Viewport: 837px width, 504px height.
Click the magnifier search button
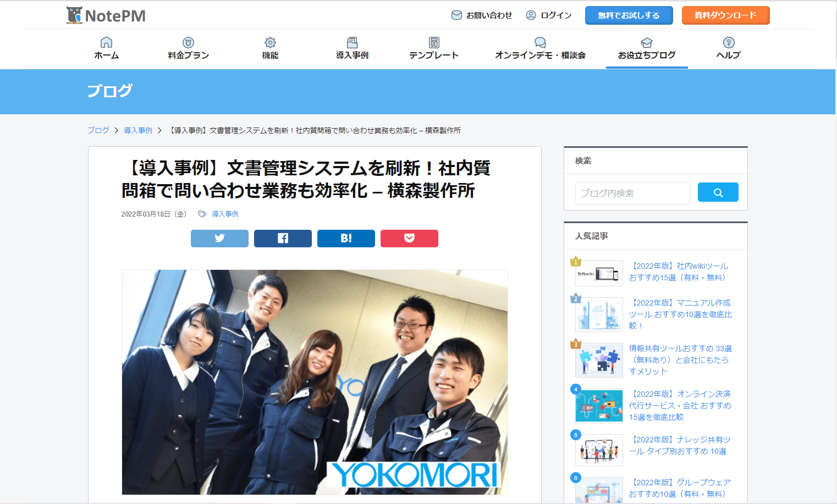[x=718, y=192]
